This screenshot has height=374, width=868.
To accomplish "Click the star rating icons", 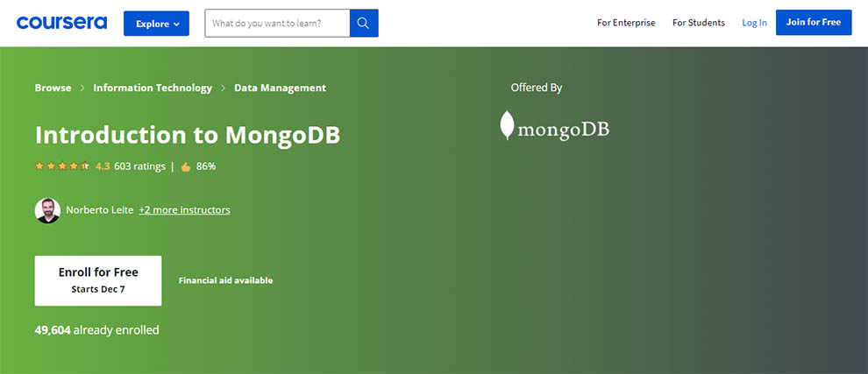I will 62,166.
